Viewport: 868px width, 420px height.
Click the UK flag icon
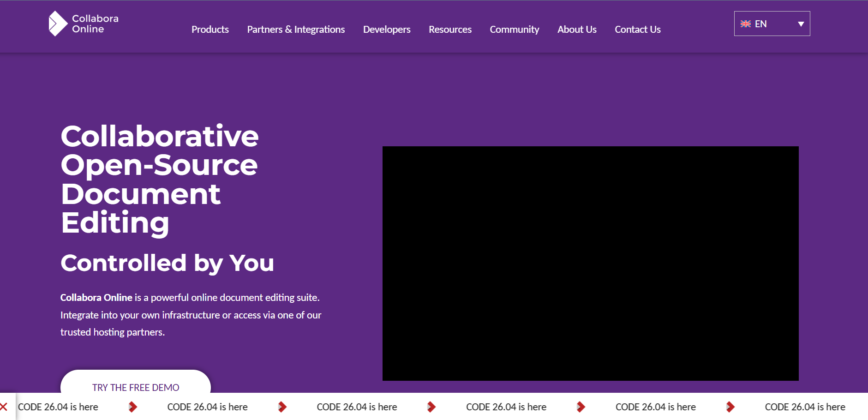(x=746, y=24)
